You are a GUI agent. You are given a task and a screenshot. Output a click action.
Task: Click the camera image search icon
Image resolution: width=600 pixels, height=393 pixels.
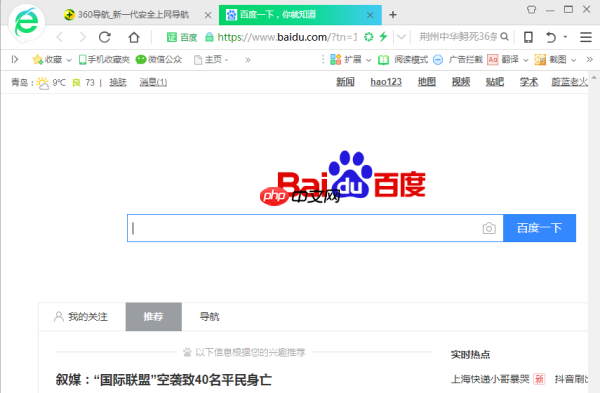click(x=489, y=228)
